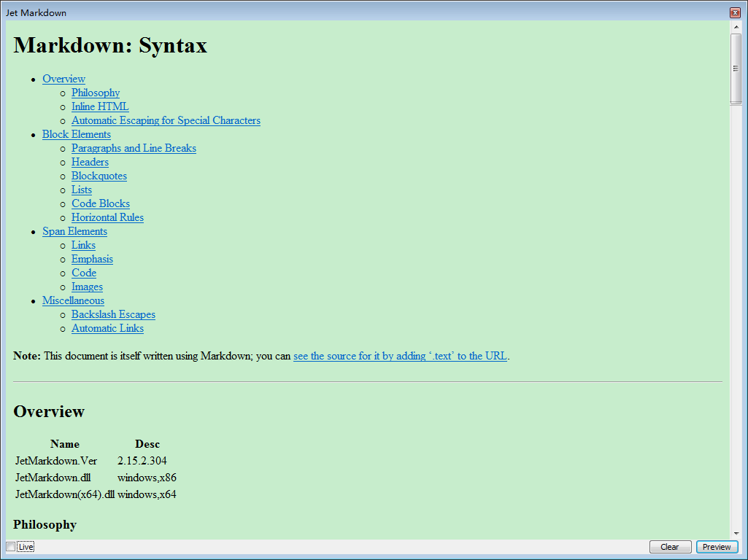This screenshot has width=748, height=560.
Task: Open the Philosophy link
Action: pyautogui.click(x=95, y=93)
